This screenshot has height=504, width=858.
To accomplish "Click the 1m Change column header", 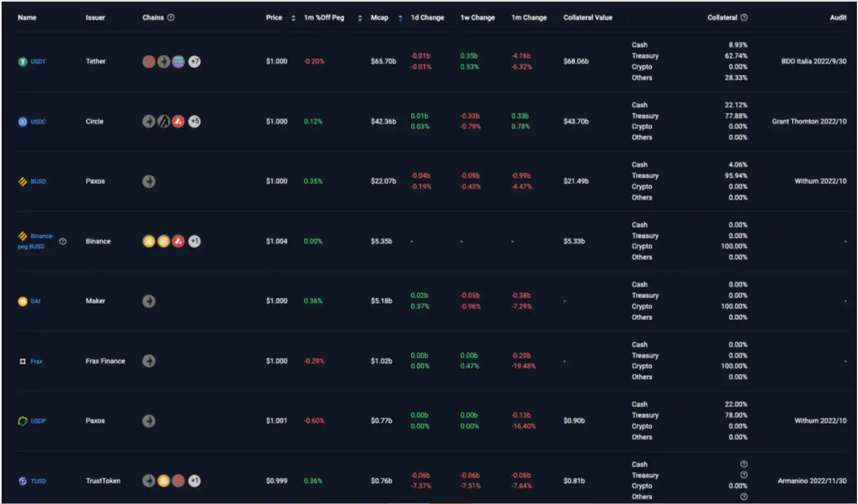I will coord(529,18).
